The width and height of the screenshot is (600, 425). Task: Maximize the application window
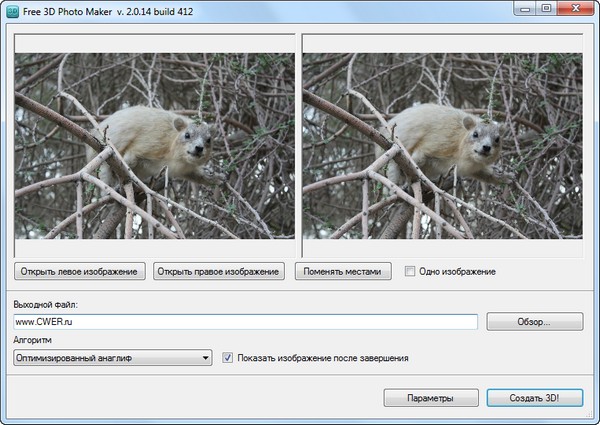pyautogui.click(x=546, y=8)
